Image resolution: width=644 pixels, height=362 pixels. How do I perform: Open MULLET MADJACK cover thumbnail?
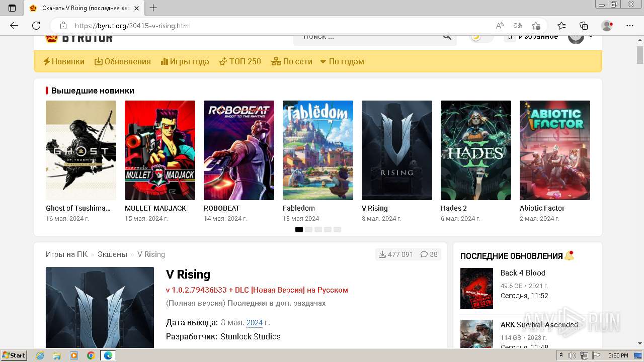tap(160, 150)
